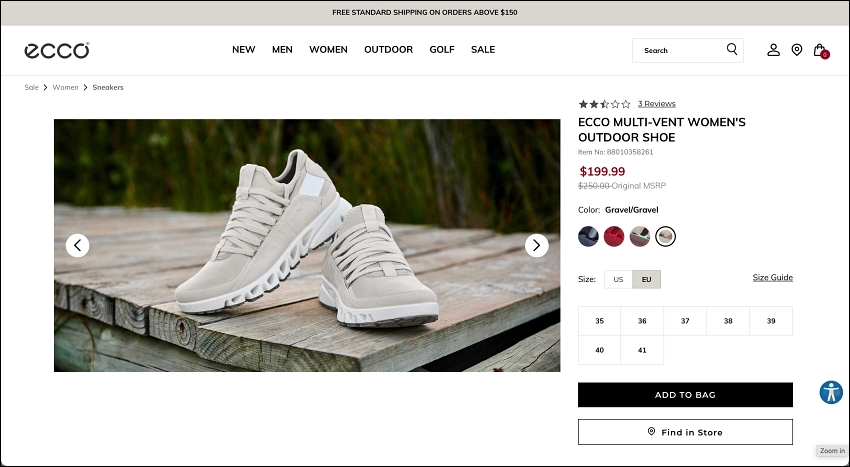The width and height of the screenshot is (850, 467).
Task: Click the Search input field
Action: tap(687, 50)
